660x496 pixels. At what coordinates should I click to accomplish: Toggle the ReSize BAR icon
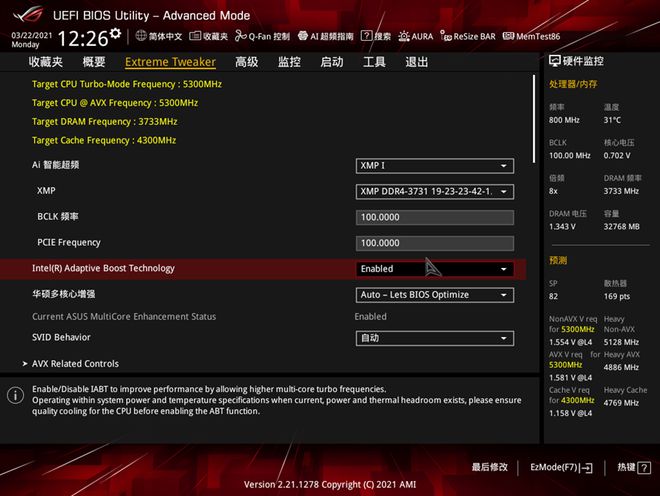point(446,36)
